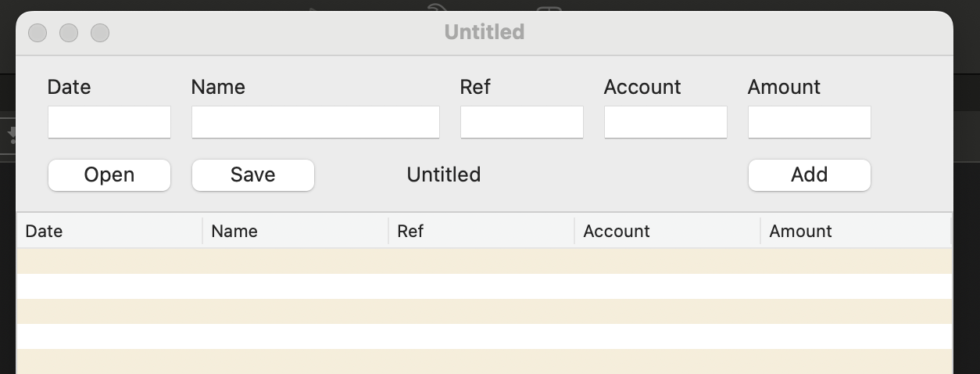Click the Name column header

(x=295, y=231)
